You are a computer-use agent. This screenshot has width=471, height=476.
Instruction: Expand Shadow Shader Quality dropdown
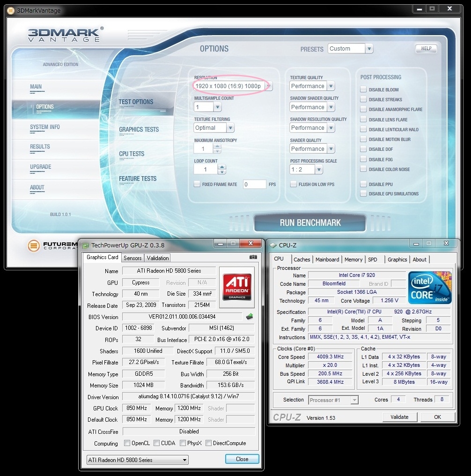point(331,107)
